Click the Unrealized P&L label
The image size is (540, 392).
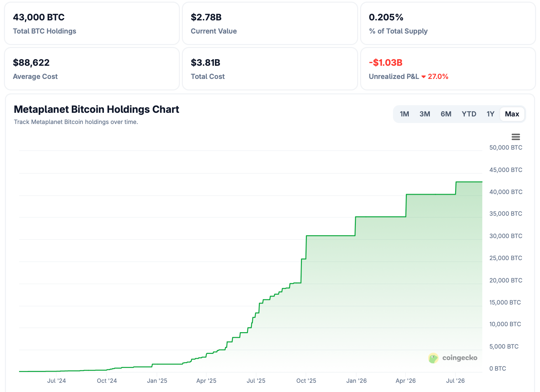394,77
